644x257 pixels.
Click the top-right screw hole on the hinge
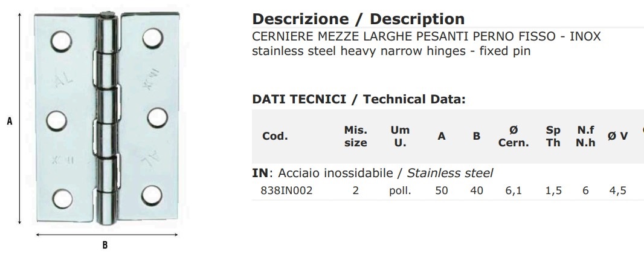pyautogui.click(x=153, y=40)
